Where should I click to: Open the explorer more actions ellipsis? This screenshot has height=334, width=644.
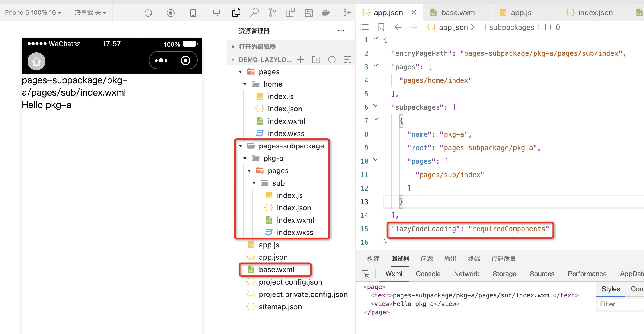341,31
